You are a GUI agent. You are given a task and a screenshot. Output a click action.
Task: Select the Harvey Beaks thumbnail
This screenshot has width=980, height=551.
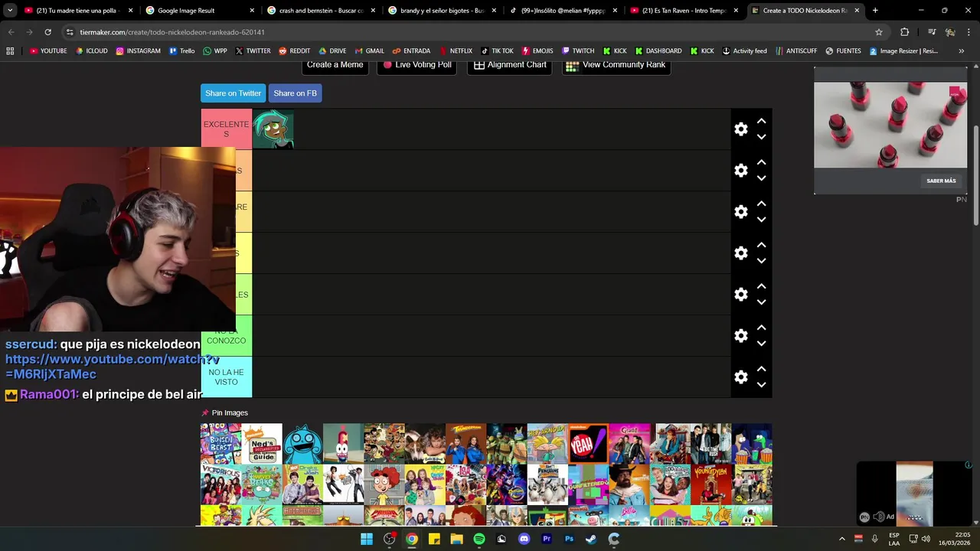(262, 484)
